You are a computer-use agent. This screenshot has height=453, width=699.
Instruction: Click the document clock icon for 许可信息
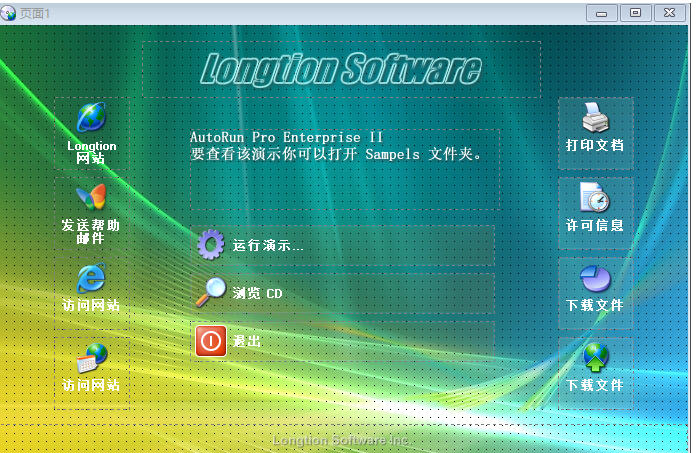click(595, 197)
